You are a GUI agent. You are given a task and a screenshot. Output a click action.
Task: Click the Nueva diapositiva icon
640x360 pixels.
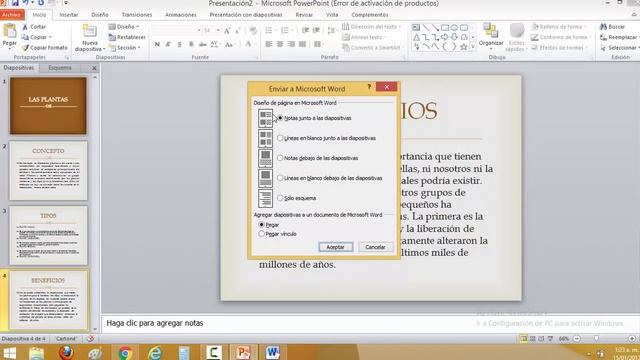pyautogui.click(x=89, y=31)
